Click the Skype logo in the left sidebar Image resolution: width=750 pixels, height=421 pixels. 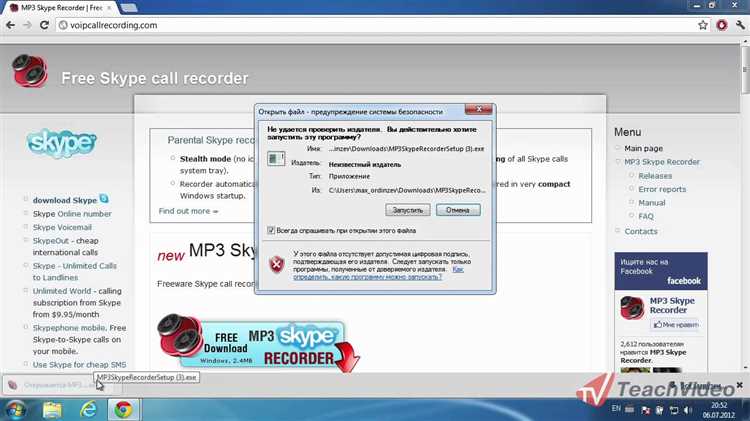click(x=62, y=143)
